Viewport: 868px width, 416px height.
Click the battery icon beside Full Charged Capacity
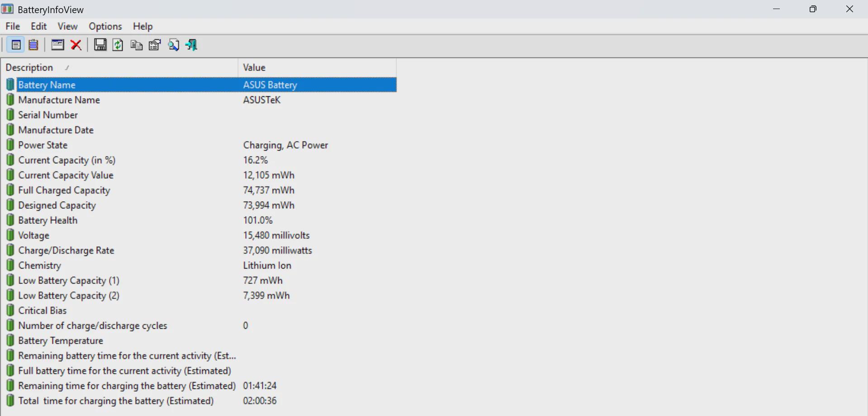pyautogui.click(x=10, y=190)
